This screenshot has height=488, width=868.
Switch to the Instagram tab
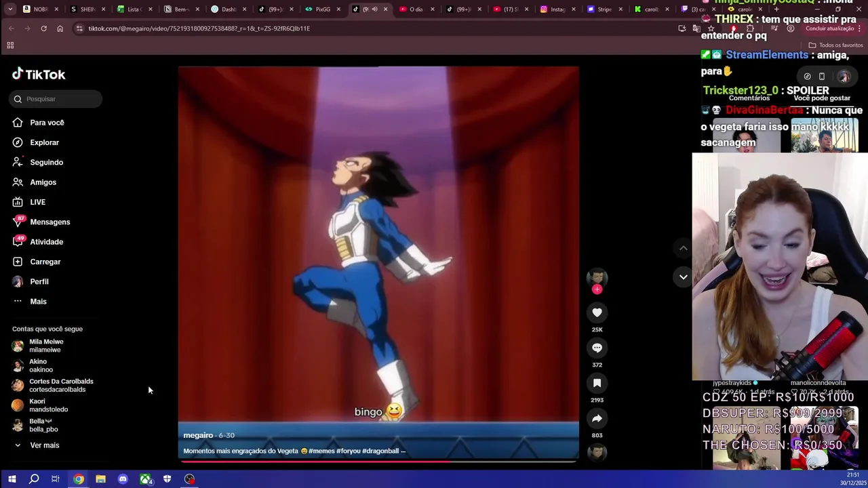[x=557, y=9]
